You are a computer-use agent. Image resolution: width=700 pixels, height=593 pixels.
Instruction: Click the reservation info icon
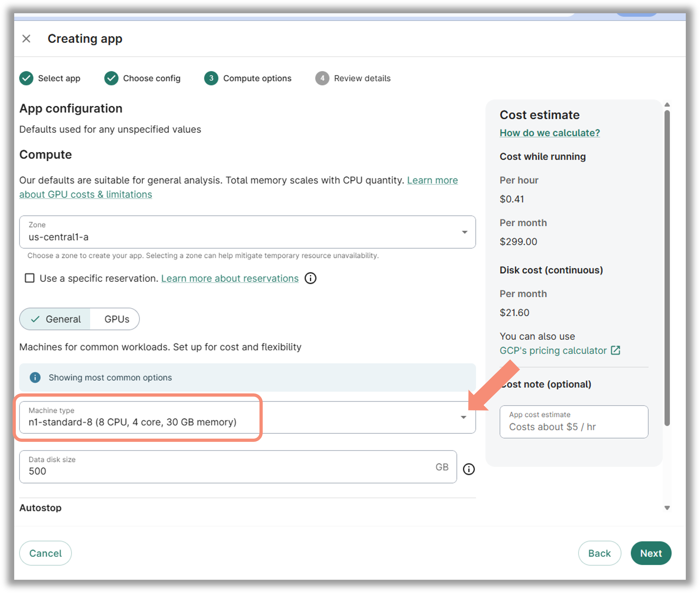[310, 278]
